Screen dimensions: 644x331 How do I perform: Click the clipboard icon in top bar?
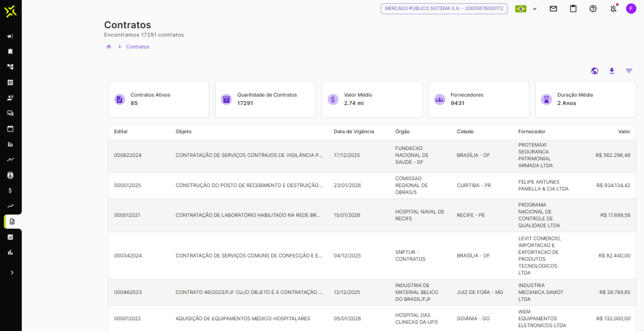click(573, 9)
